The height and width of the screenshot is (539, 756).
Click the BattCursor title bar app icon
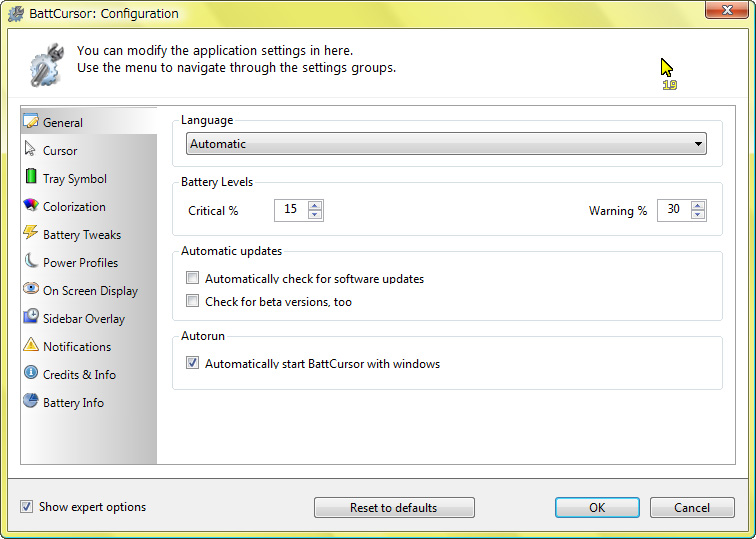click(x=16, y=13)
